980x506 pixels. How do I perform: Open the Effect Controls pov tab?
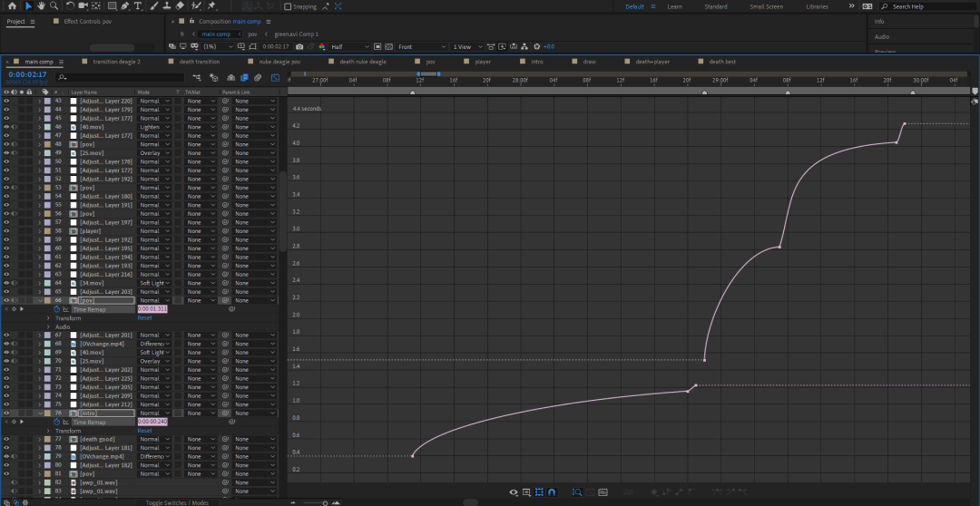[x=87, y=21]
